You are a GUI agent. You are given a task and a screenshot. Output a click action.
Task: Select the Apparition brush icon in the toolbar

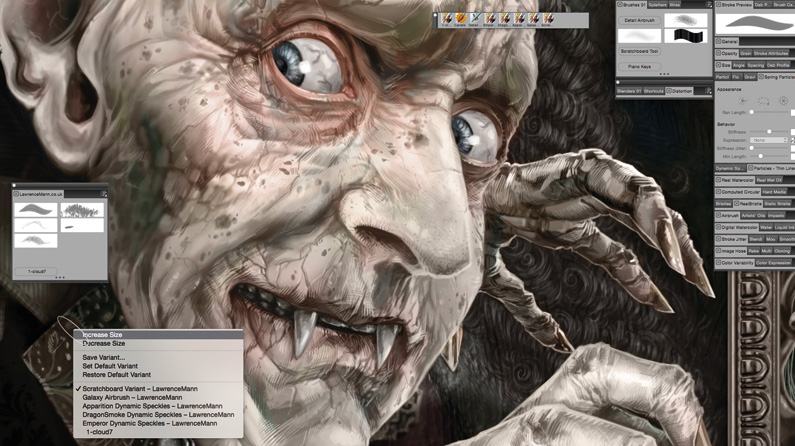point(519,19)
